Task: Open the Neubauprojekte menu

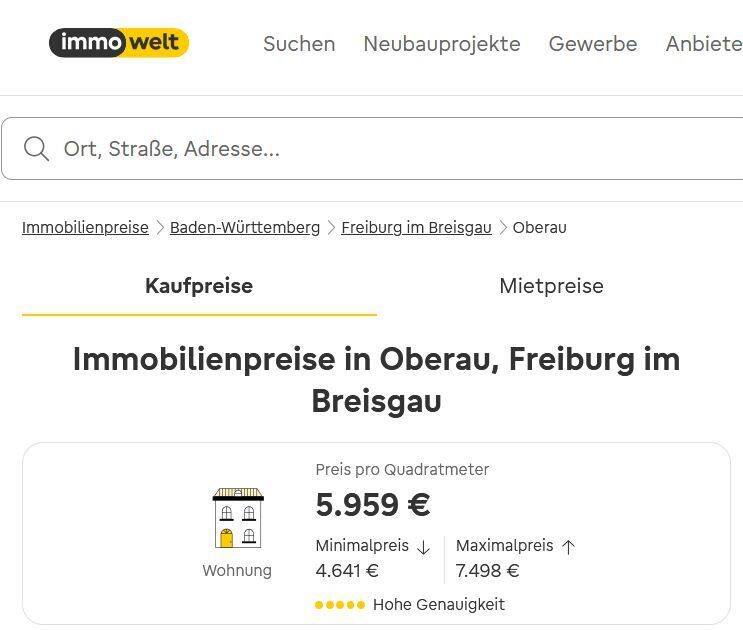Action: (442, 44)
